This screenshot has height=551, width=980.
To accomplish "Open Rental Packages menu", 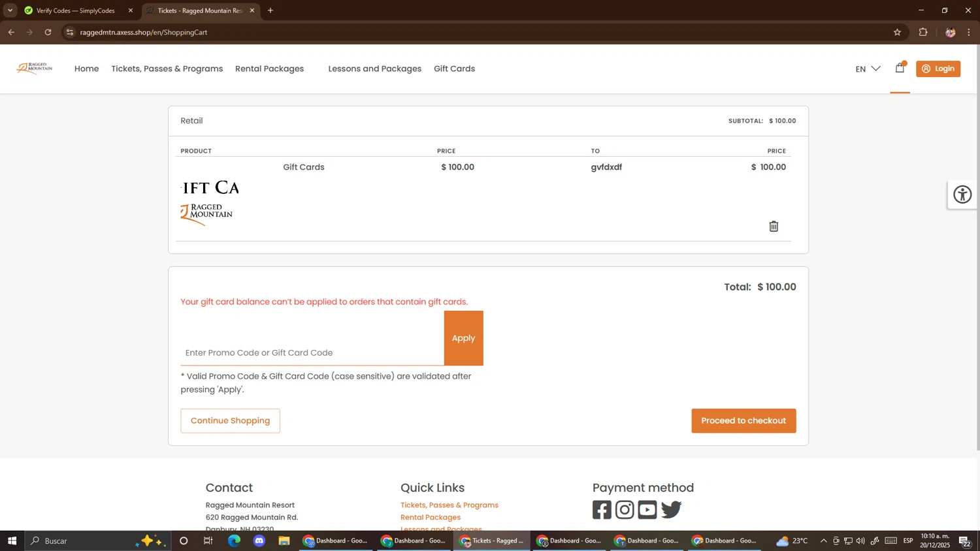I will 269,69.
